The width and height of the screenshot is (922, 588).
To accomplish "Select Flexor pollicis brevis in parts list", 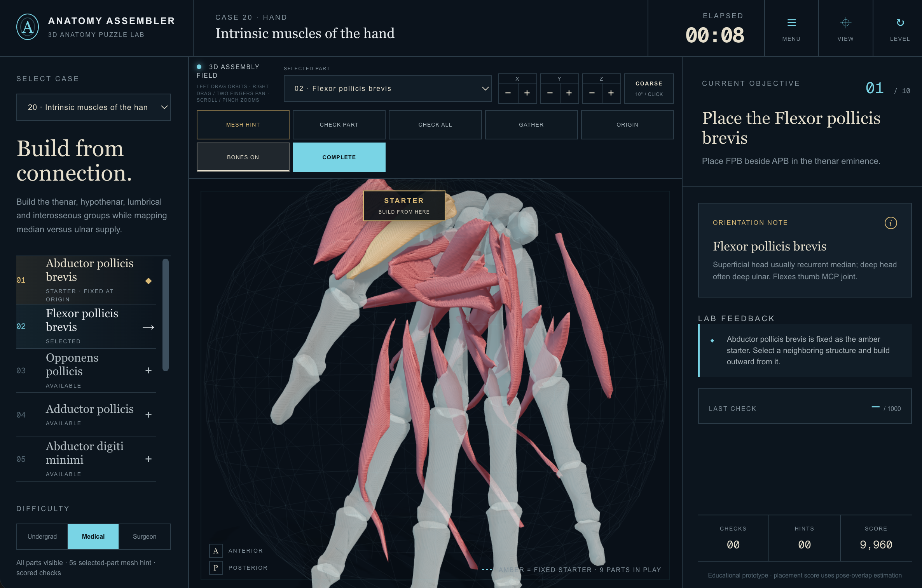I will tap(86, 326).
